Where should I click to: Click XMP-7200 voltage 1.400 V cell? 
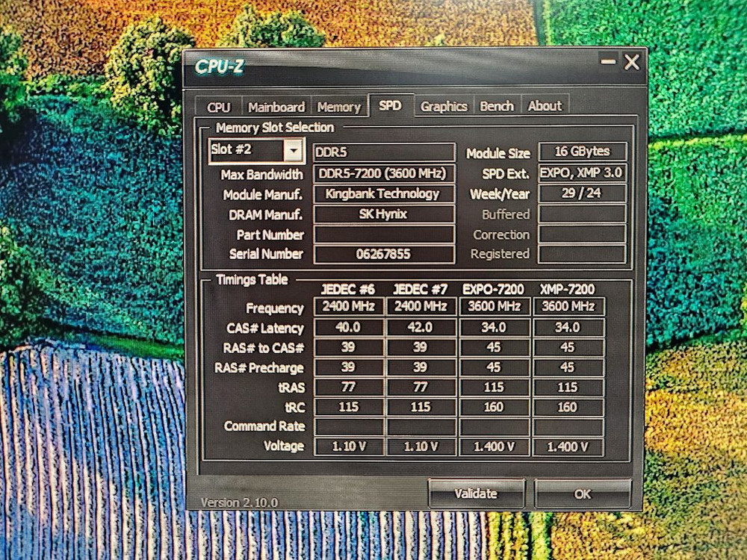[568, 447]
